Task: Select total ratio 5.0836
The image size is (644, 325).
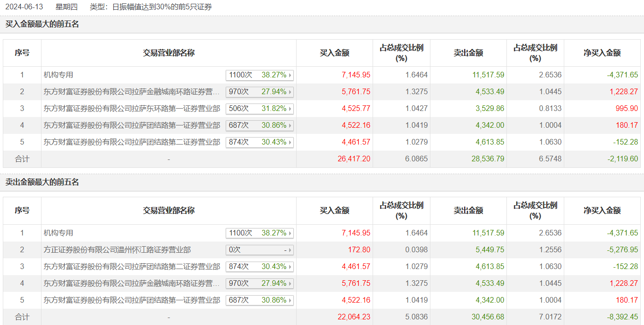Action: 416,317
